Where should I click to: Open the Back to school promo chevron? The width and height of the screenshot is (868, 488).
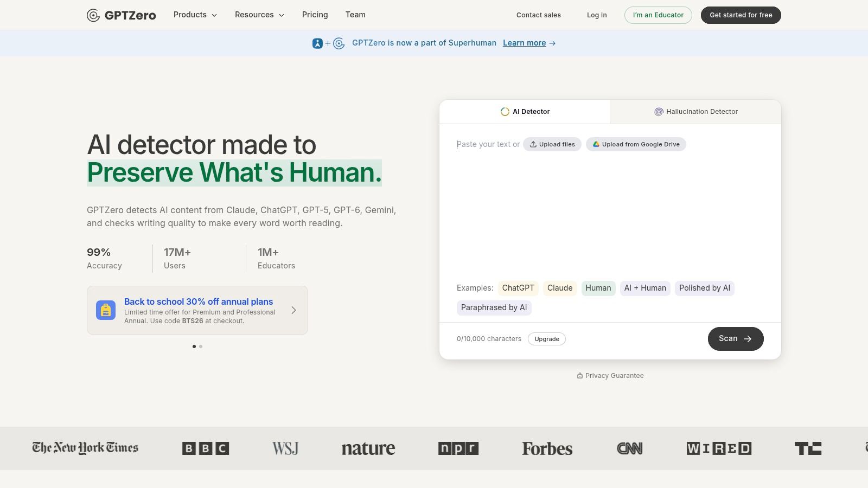click(x=293, y=310)
